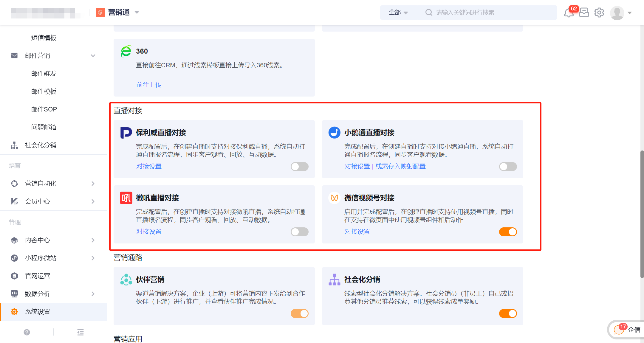Expand the 小程序微站 chevron
Viewport: 644px width, 343px height.
tap(93, 258)
